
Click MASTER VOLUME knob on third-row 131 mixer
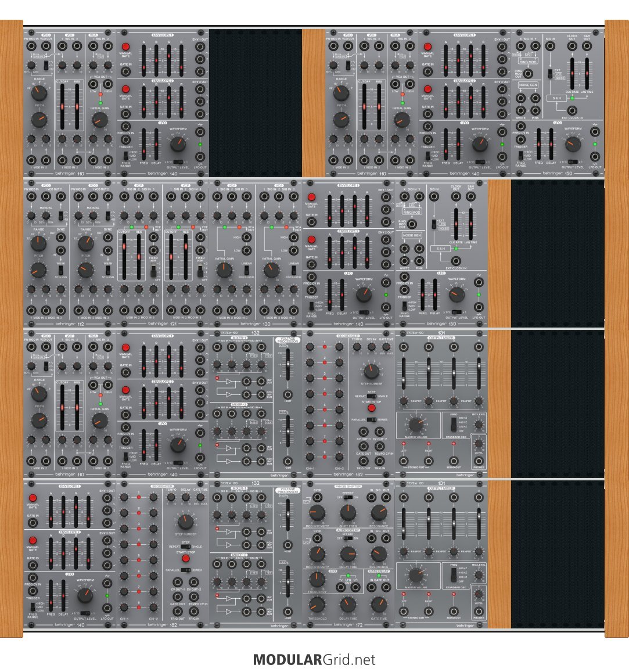415,425
